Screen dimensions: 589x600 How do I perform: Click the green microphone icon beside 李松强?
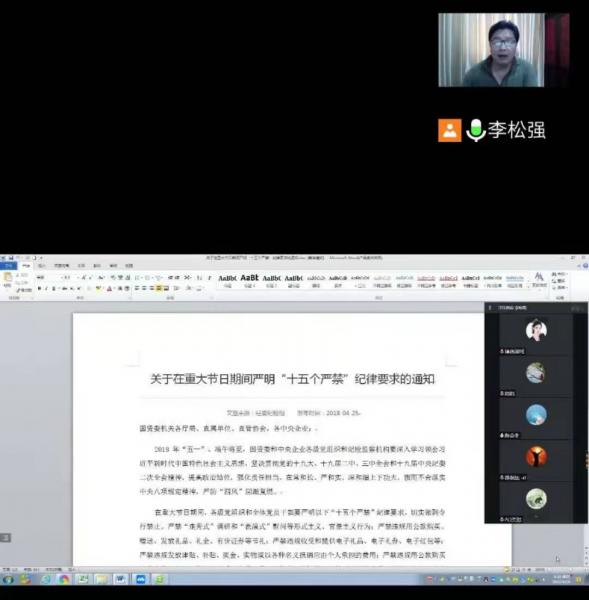475,130
